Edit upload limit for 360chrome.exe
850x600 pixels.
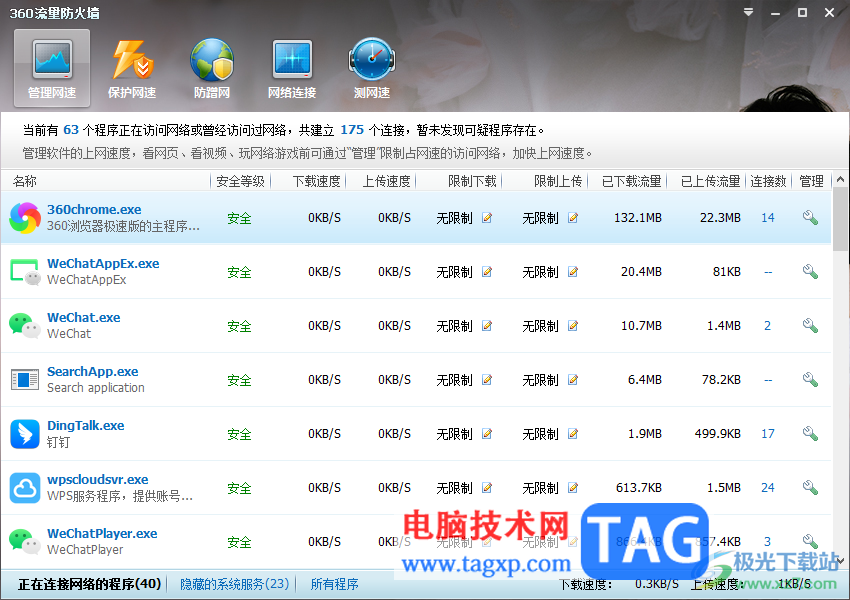pyautogui.click(x=572, y=218)
